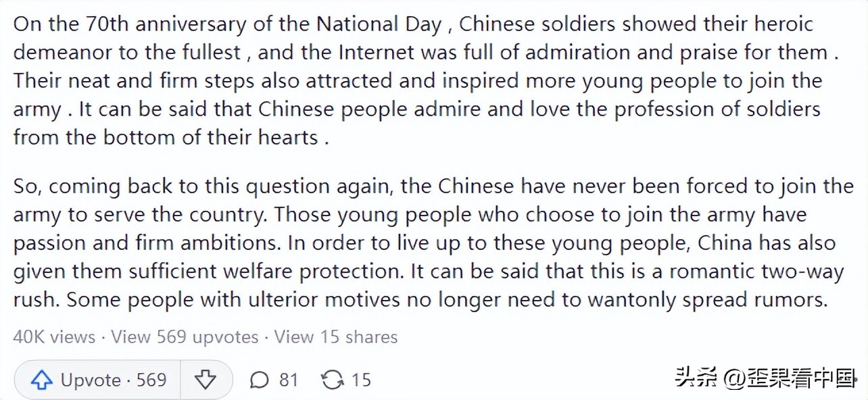
Task: Click the dot separator after 40K views
Action: [x=103, y=336]
